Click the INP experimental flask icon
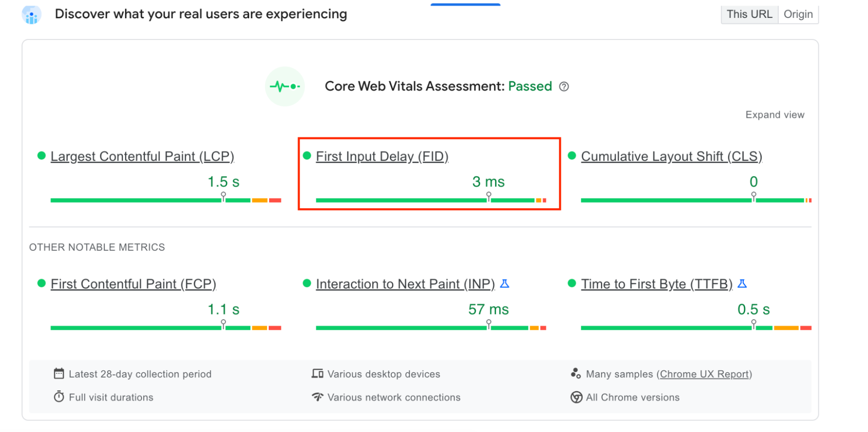The height and width of the screenshot is (432, 868). click(505, 284)
